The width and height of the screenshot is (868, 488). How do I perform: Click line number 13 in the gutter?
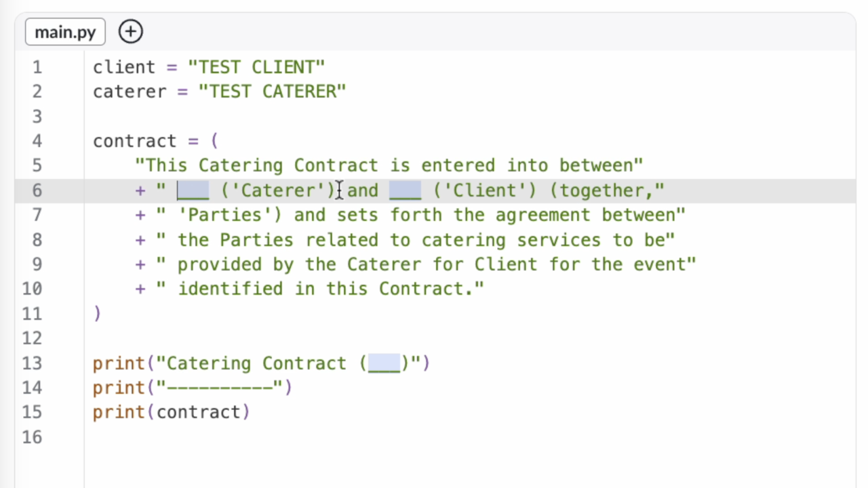(32, 363)
